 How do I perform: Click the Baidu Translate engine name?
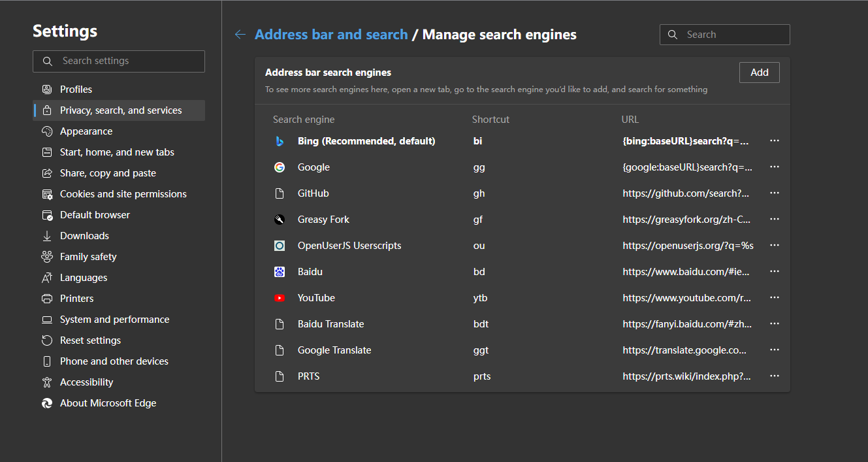point(331,324)
